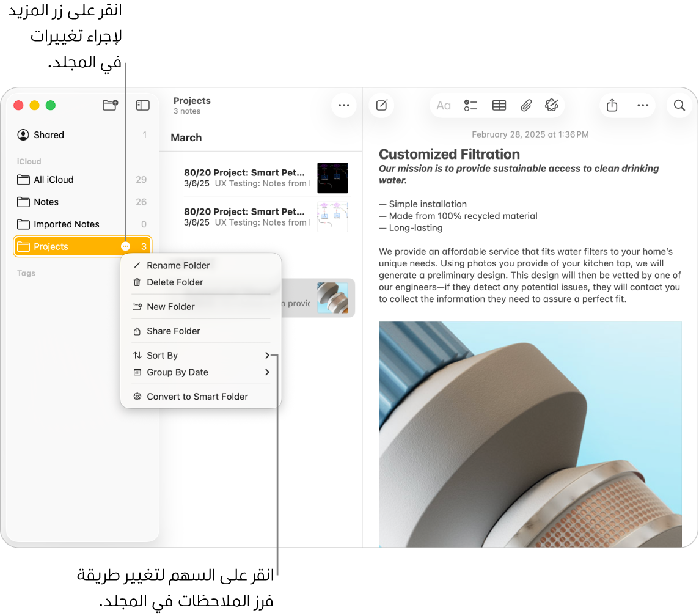Open the Imported Notes folder

(x=82, y=224)
